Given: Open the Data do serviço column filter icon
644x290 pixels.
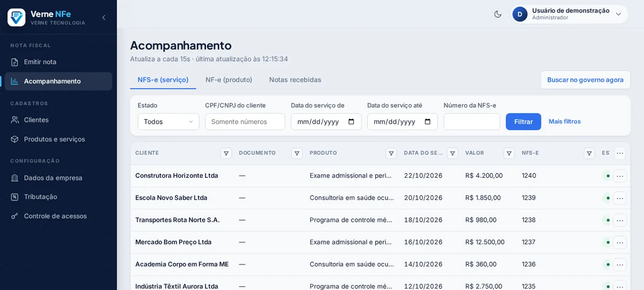Looking at the screenshot, I should coord(452,153).
